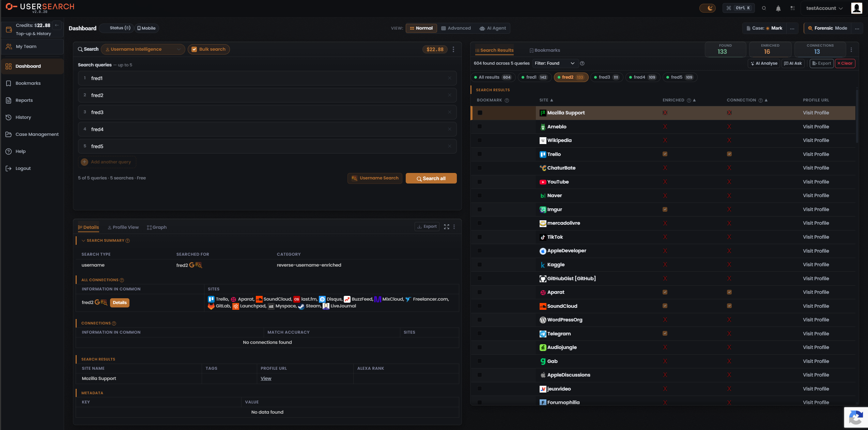Screen dimensions: 868x430
Task: Check the bookmark box for Wikipedia
Action: (480, 140)
